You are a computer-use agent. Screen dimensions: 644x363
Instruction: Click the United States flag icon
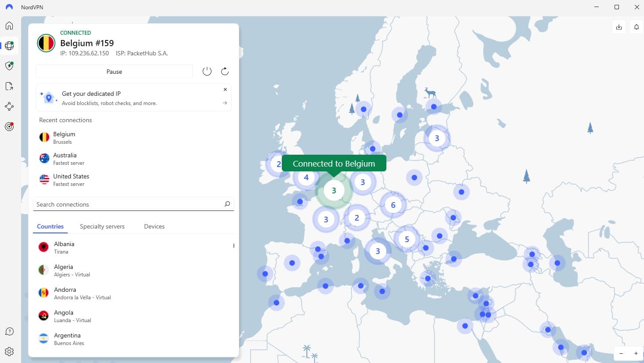click(x=44, y=180)
